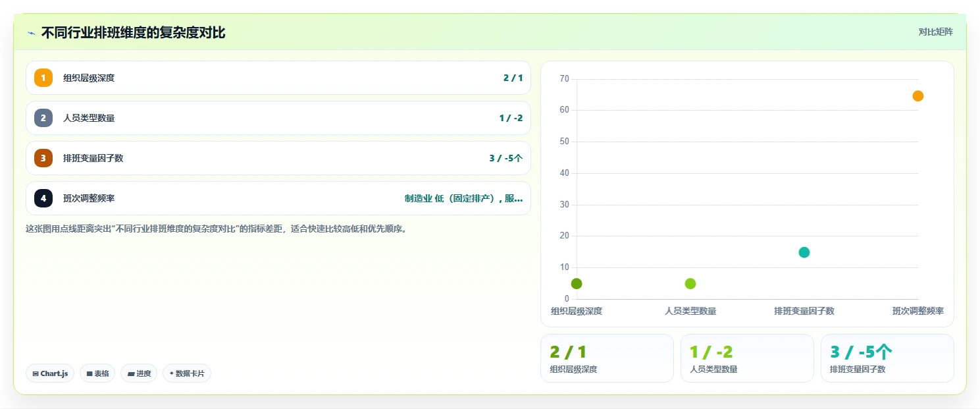Click the Chart.js tag
The height and width of the screenshot is (409, 980).
[x=50, y=373]
